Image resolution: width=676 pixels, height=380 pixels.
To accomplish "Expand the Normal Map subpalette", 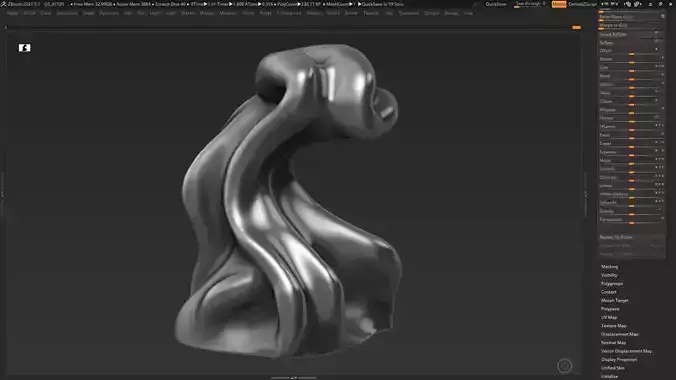I will click(613, 342).
